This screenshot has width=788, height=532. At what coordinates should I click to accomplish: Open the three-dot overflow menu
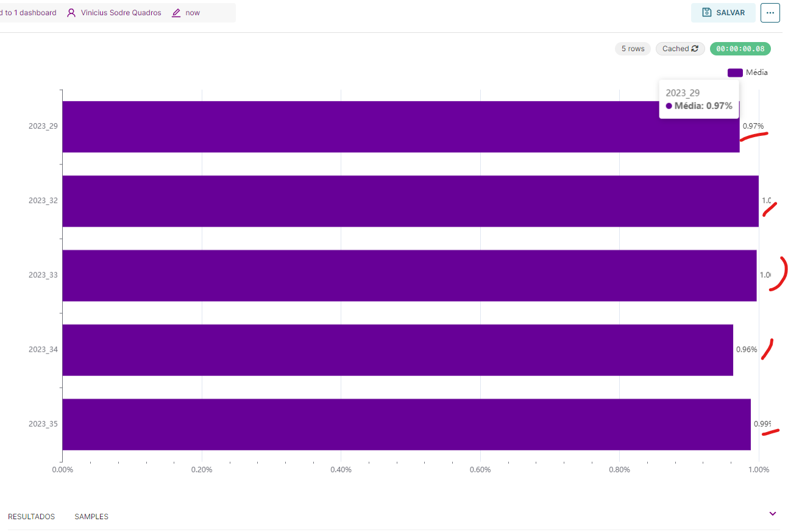(x=770, y=12)
